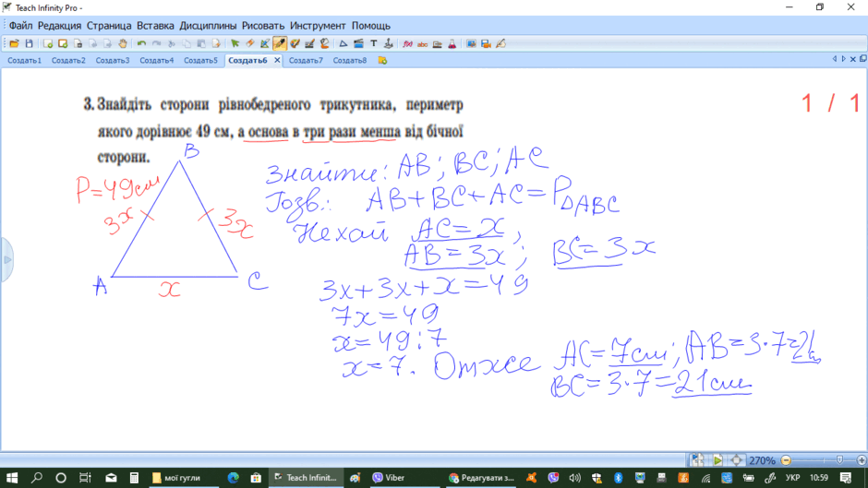Image resolution: width=868 pixels, height=488 pixels.
Task: Insert a formula with f(x) icon
Action: [407, 43]
